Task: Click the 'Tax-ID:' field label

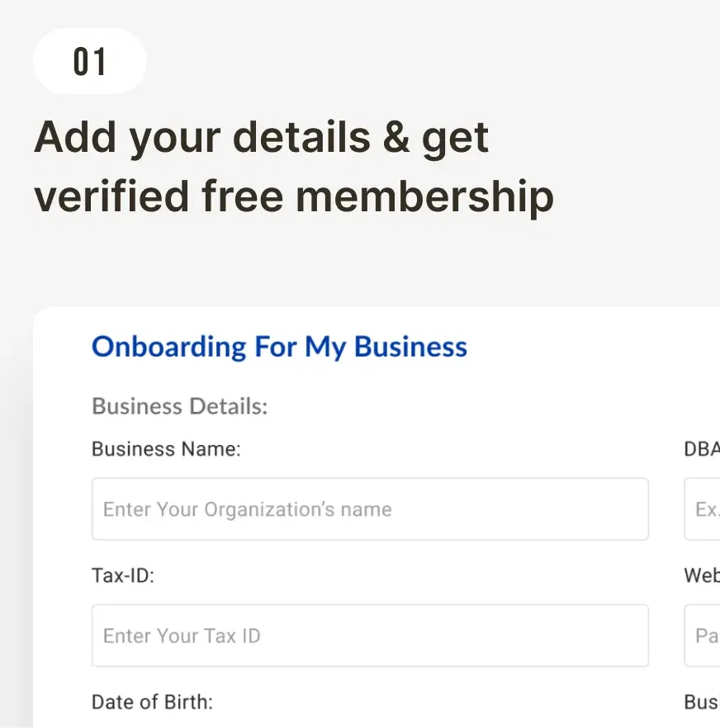Action: click(123, 575)
